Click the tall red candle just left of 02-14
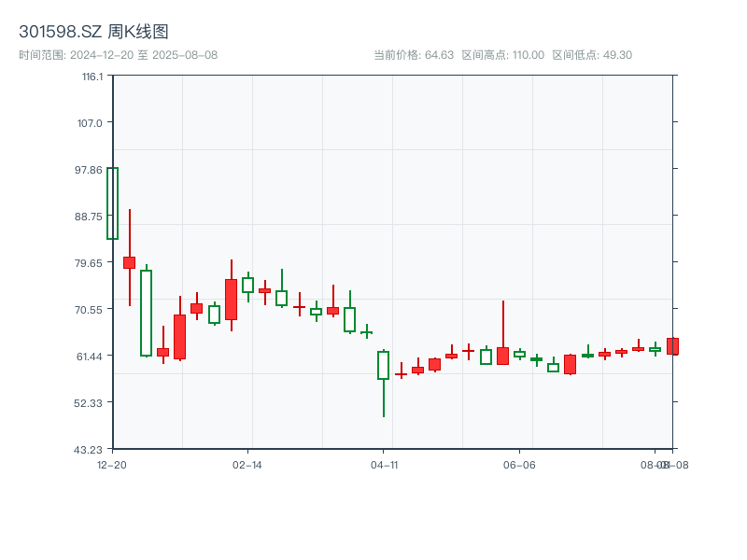Screen dimensions: 747x560 (231, 300)
